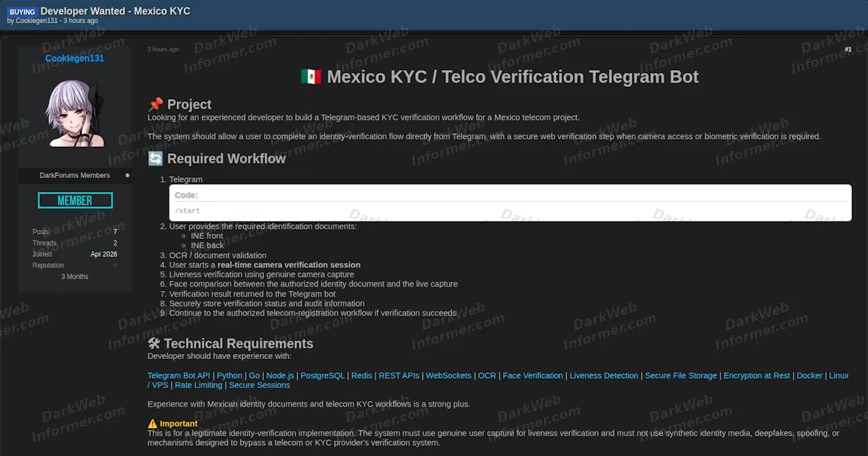Click the main post heading title
The height and width of the screenshot is (456, 868).
tap(500, 77)
